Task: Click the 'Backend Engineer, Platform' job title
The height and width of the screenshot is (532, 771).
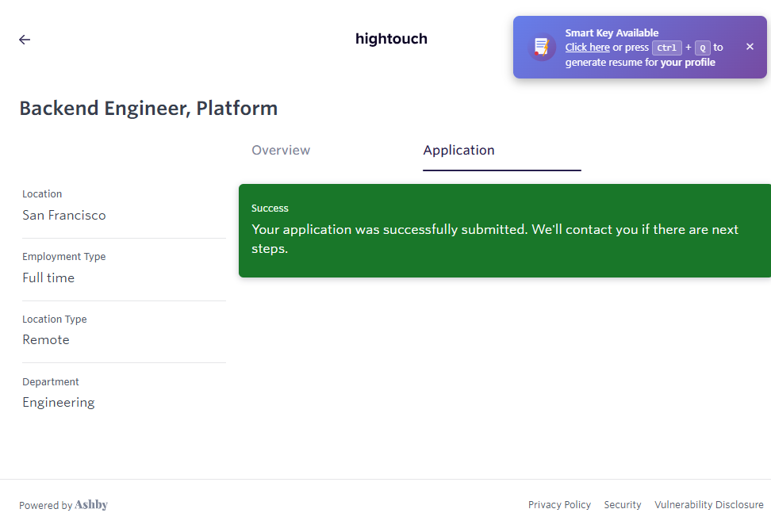Action: coord(148,109)
